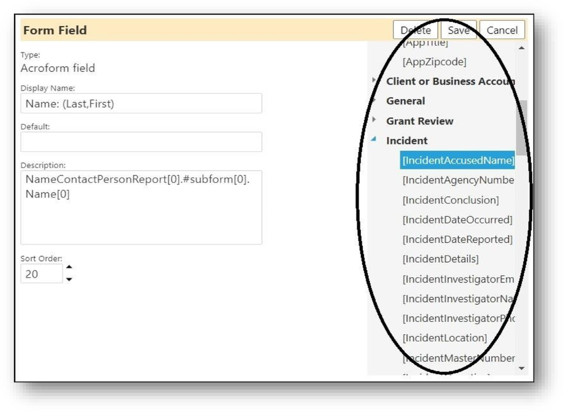The width and height of the screenshot is (564, 412).
Task: Choose [IncidentDateOccurred] merge field
Action: pyautogui.click(x=457, y=220)
